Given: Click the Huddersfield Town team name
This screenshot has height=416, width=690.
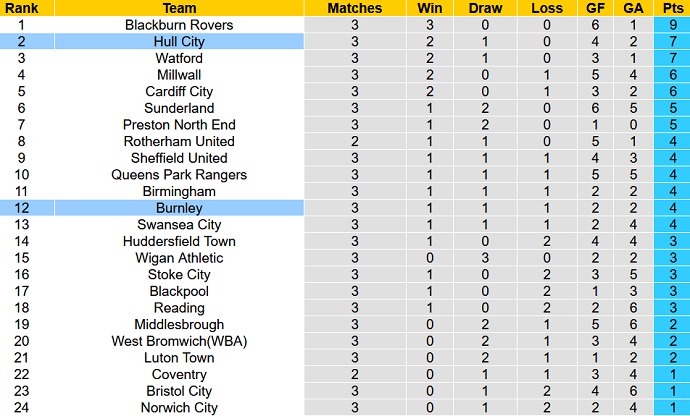Looking at the screenshot, I should pos(179,241).
